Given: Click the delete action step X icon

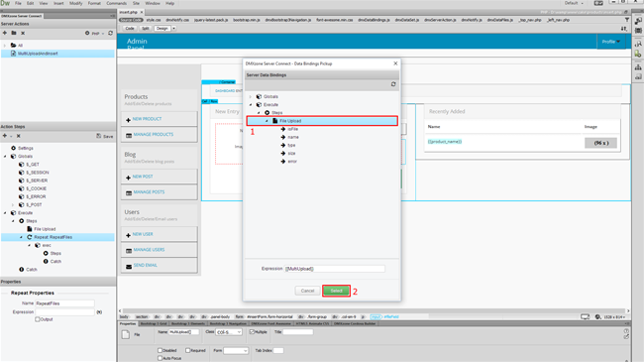Looking at the screenshot, I should 19,136.
